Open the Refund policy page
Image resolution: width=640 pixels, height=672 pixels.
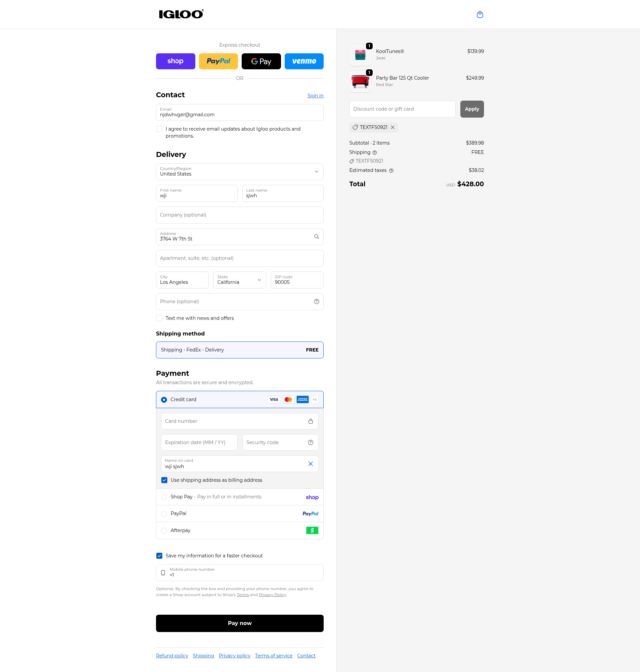tap(172, 655)
